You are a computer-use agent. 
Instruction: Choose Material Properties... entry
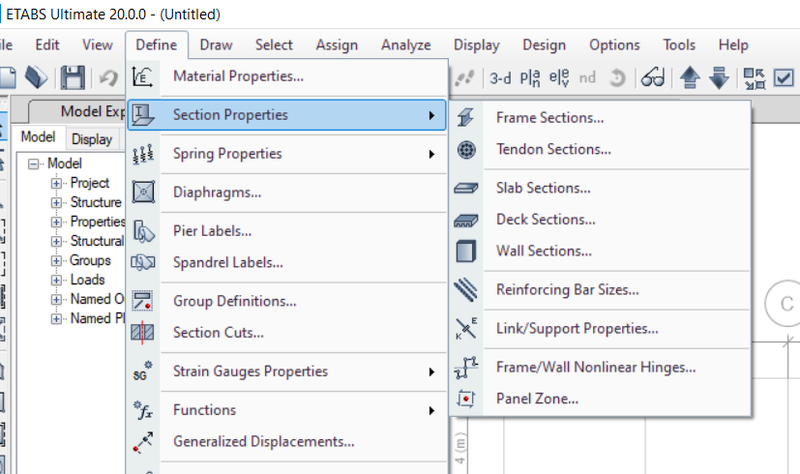click(x=238, y=77)
